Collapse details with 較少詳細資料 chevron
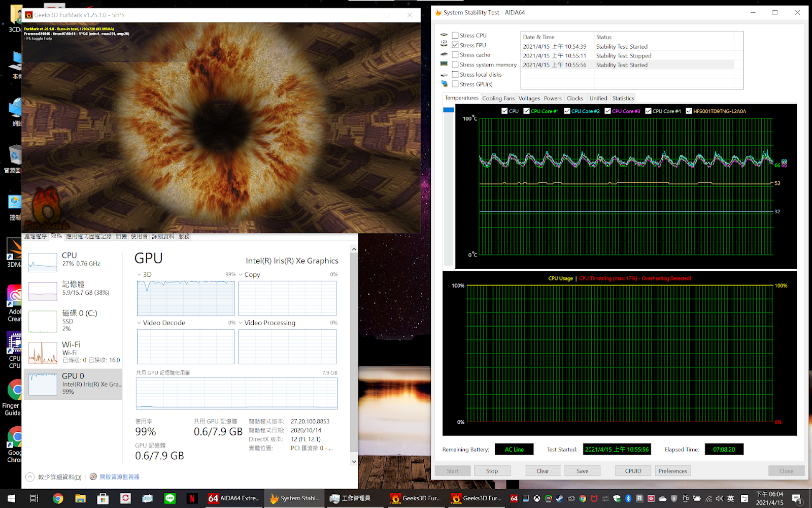This screenshot has height=508, width=812. 30,477
